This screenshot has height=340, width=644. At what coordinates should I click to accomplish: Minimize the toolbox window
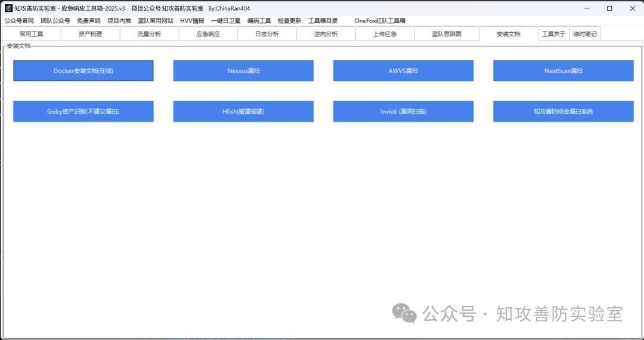[587, 8]
